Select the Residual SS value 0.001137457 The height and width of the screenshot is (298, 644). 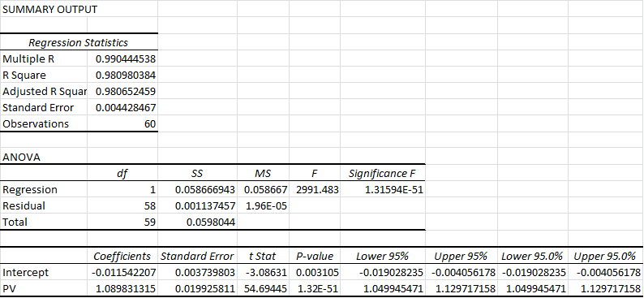coord(197,206)
